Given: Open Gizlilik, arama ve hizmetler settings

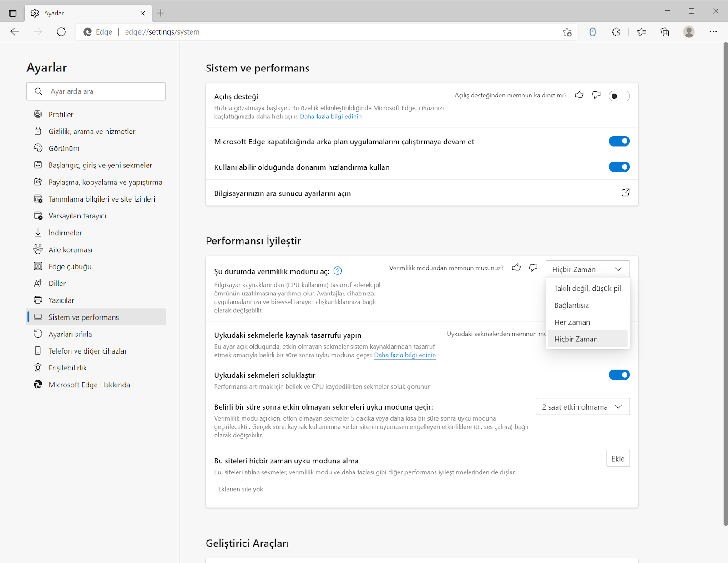Looking at the screenshot, I should [96, 131].
